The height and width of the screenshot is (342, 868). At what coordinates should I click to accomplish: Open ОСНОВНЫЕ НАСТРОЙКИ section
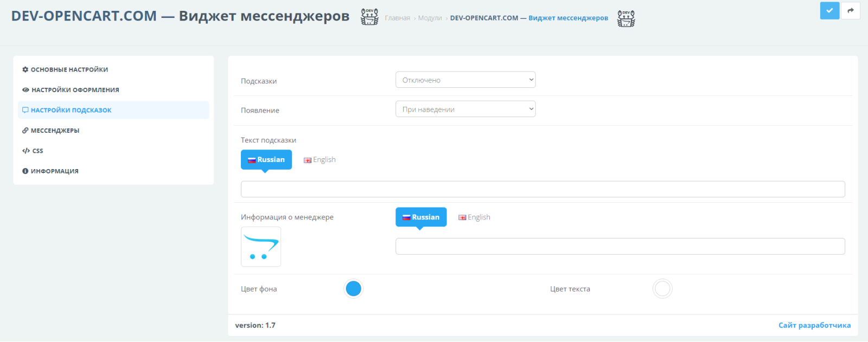(x=113, y=69)
